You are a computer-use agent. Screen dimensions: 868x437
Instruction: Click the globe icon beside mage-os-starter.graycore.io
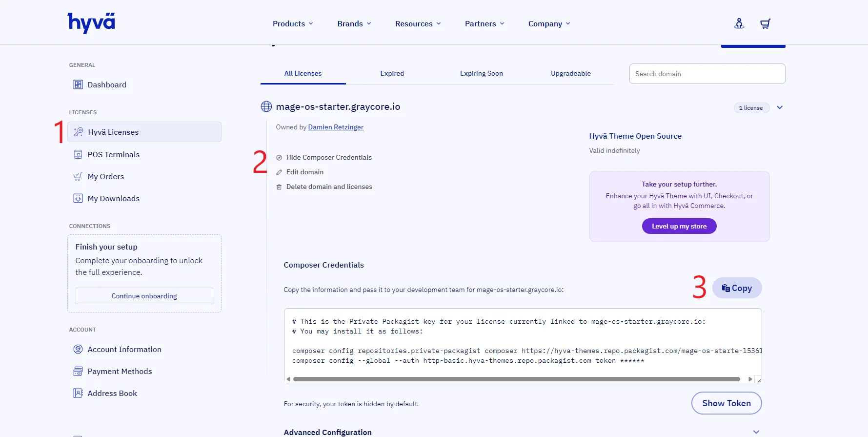266,106
